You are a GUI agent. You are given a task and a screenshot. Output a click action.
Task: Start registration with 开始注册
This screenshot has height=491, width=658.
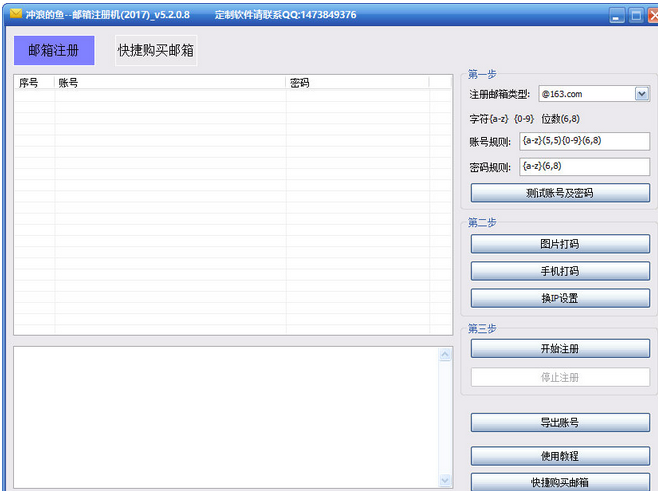tap(560, 349)
